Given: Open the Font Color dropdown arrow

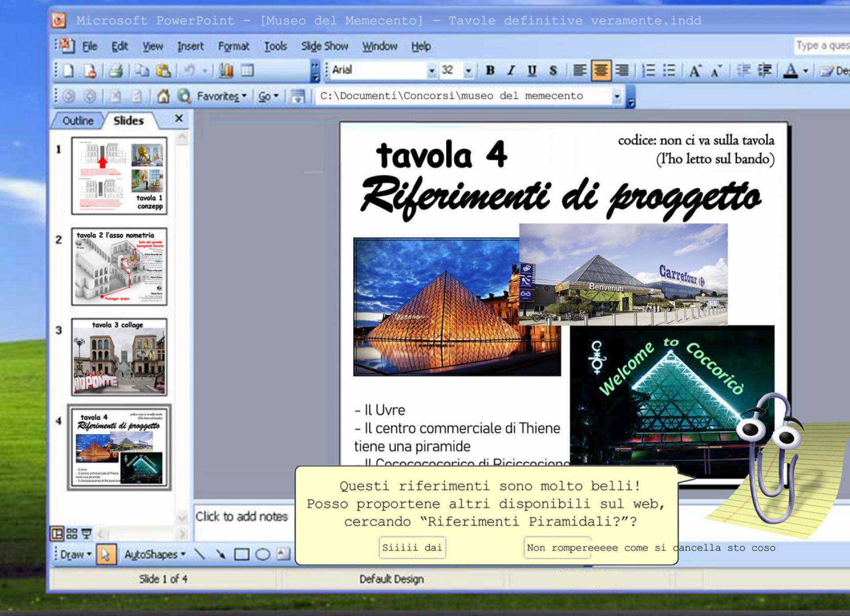Looking at the screenshot, I should click(806, 71).
